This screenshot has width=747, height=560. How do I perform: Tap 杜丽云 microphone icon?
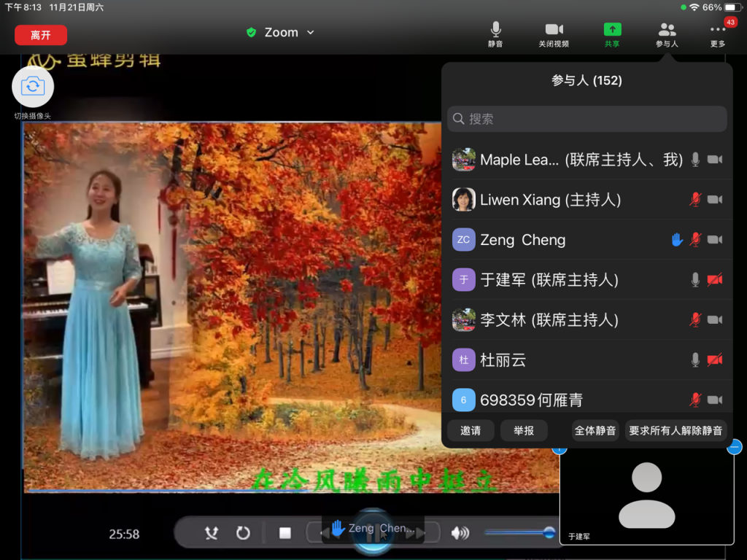[x=695, y=359]
